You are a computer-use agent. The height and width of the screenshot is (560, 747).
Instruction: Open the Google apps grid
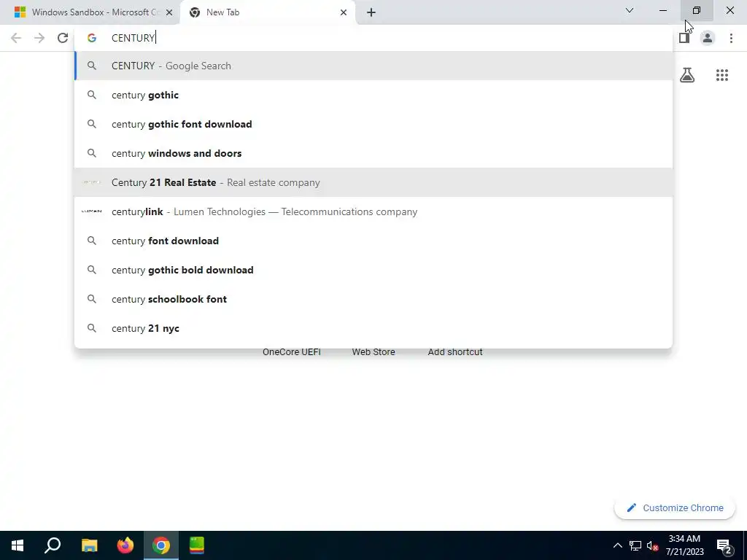[721, 75]
